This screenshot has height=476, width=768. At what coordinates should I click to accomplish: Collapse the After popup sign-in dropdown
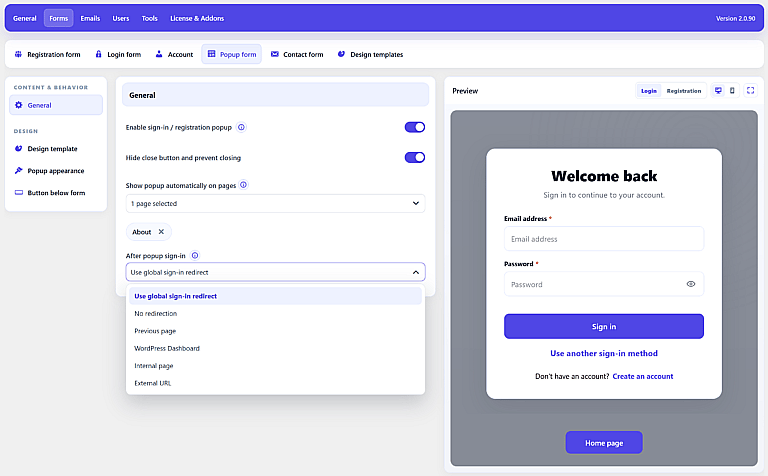275,272
